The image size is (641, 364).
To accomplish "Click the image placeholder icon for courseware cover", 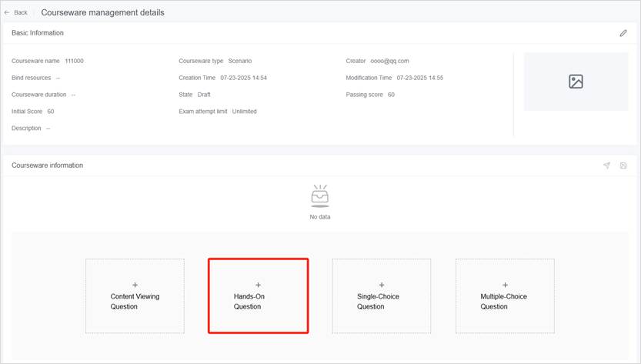I will pyautogui.click(x=576, y=82).
